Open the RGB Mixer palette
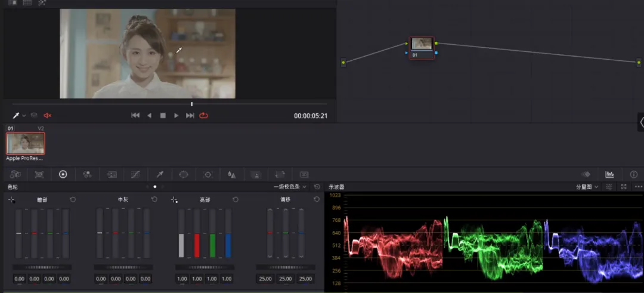Image resolution: width=644 pixels, height=293 pixels. pos(87,174)
